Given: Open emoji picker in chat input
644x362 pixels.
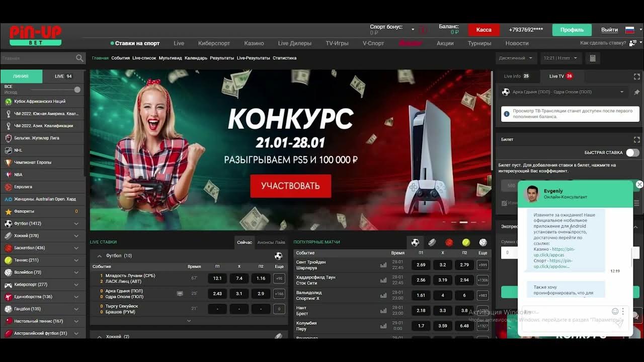Looking at the screenshot, I should pos(615,311).
